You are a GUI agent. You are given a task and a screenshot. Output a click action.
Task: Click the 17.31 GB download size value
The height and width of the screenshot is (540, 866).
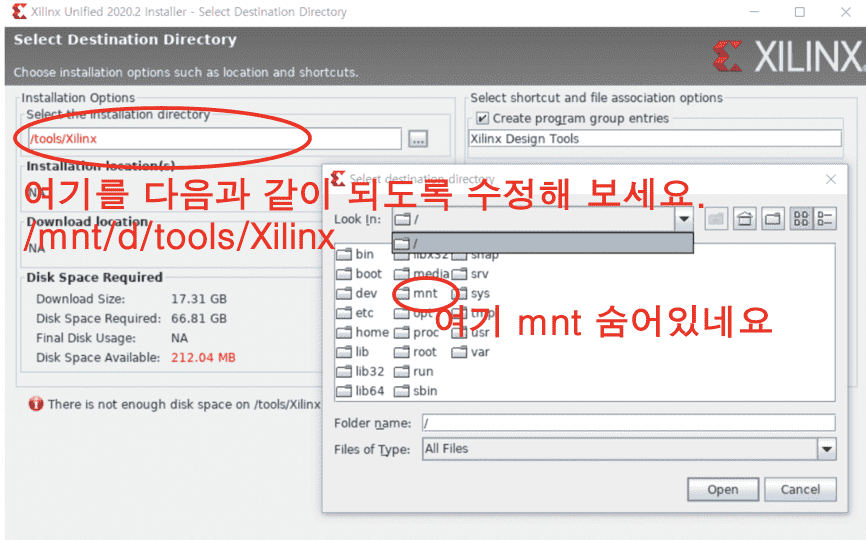(199, 299)
